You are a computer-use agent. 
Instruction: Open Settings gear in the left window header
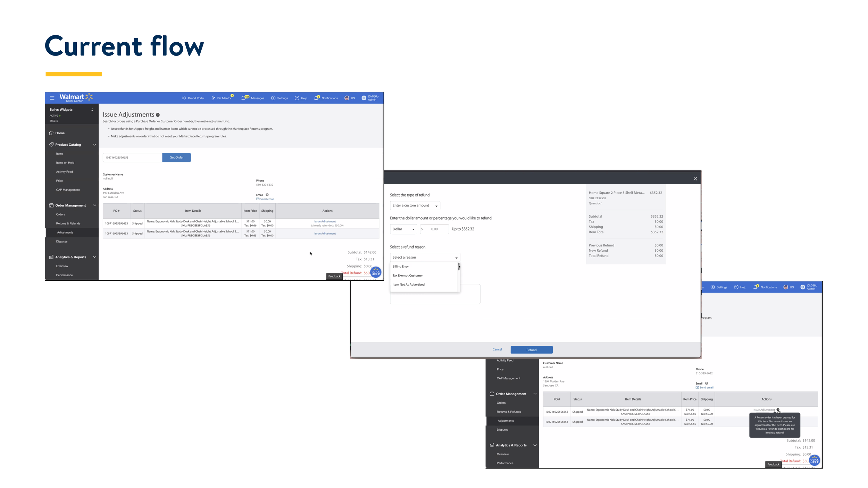pos(273,98)
